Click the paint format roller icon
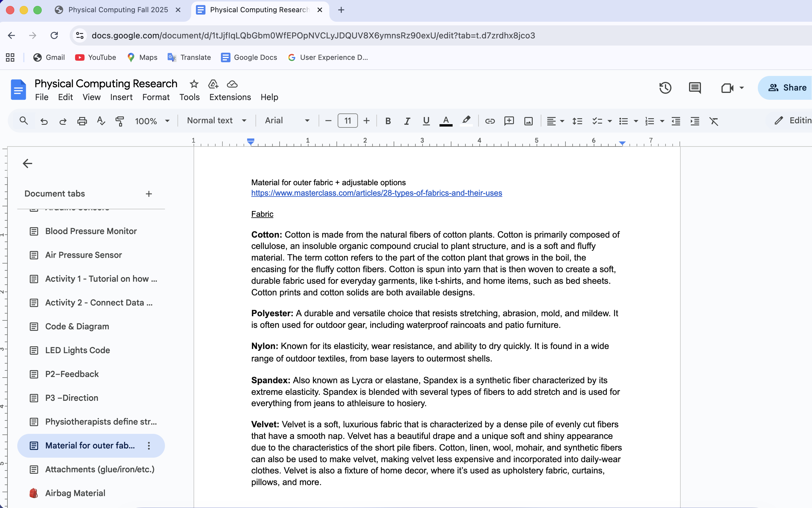The height and width of the screenshot is (508, 812). click(x=120, y=121)
